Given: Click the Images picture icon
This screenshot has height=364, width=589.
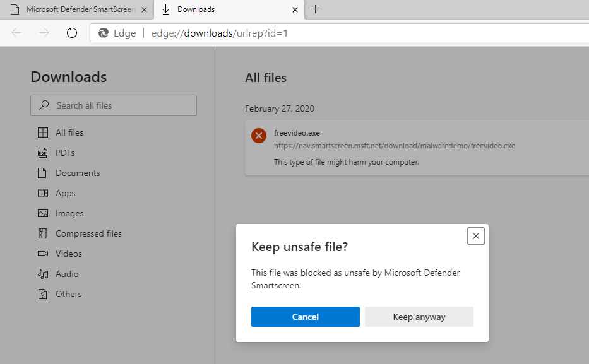Looking at the screenshot, I should [43, 213].
